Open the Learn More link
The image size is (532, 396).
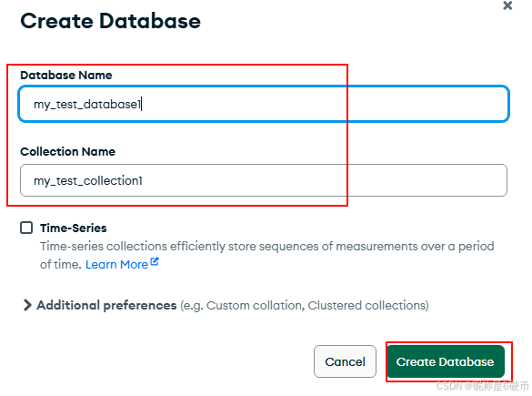click(x=116, y=264)
